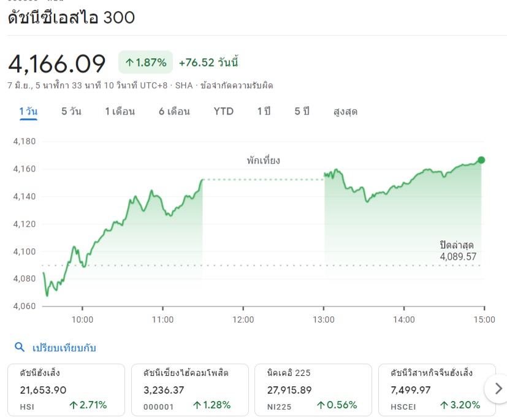Click the right chevron to show more indices

coord(498,388)
